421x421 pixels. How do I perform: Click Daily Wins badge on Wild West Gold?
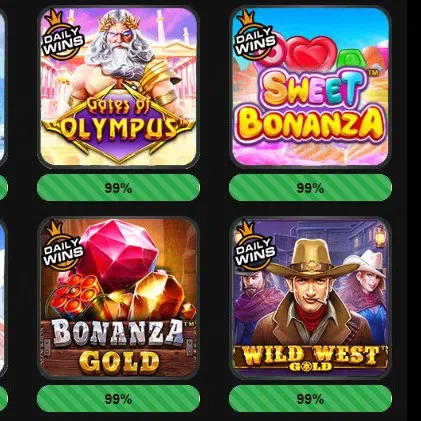pyautogui.click(x=255, y=247)
